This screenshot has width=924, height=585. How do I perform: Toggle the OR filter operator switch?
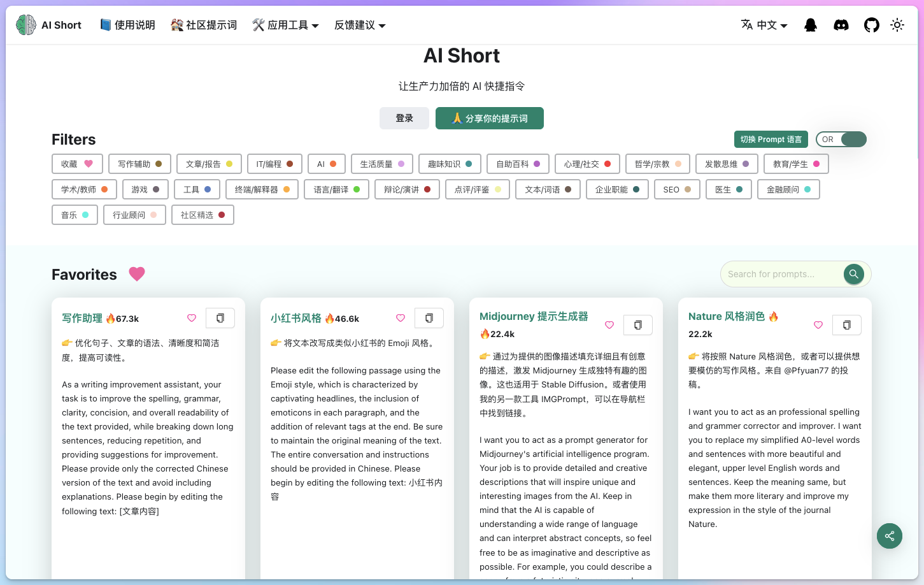tap(841, 140)
